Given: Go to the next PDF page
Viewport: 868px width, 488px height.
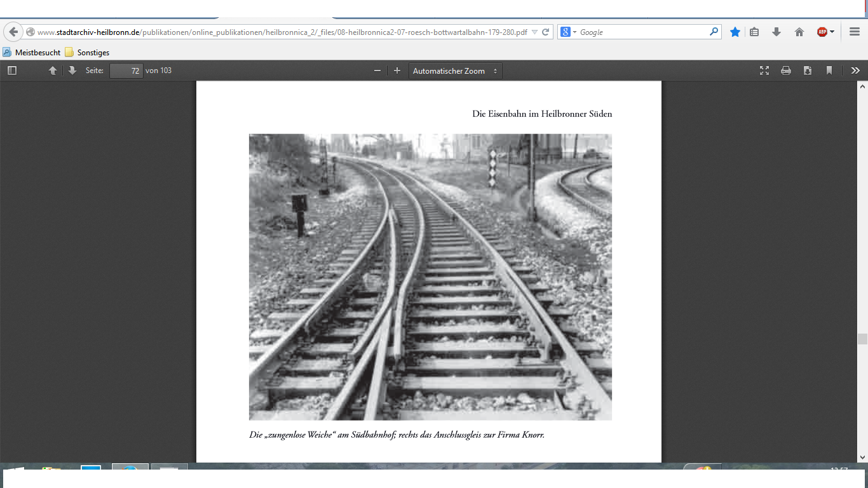Looking at the screenshot, I should (x=72, y=71).
